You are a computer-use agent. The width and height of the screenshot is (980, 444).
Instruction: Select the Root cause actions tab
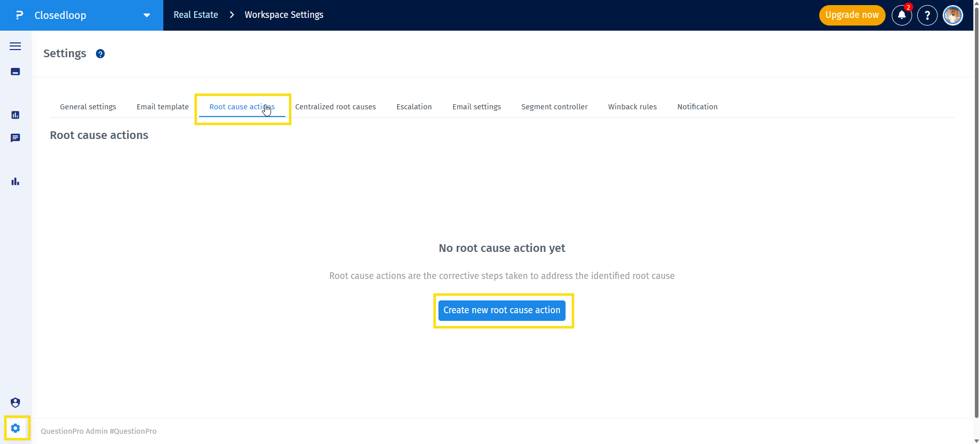242,107
